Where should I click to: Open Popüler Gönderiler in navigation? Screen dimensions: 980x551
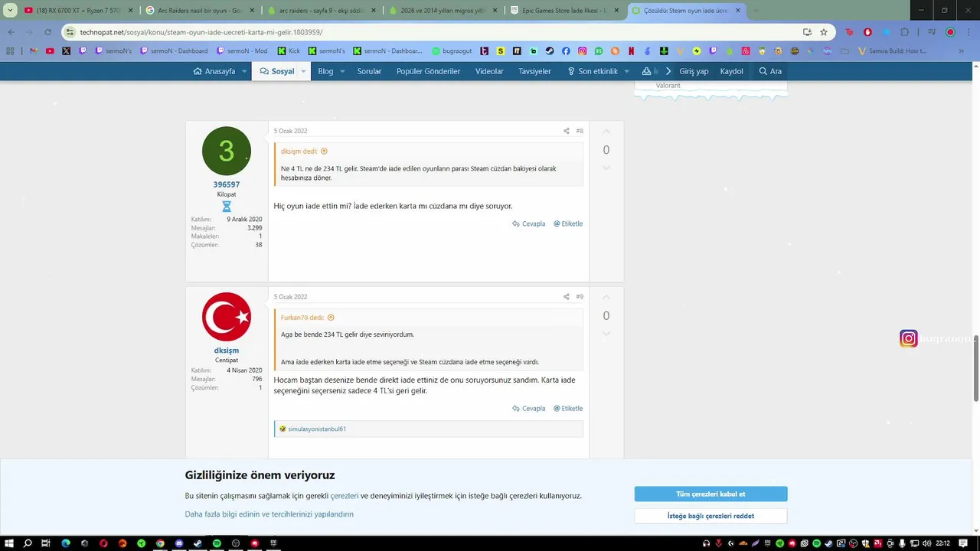coord(428,71)
